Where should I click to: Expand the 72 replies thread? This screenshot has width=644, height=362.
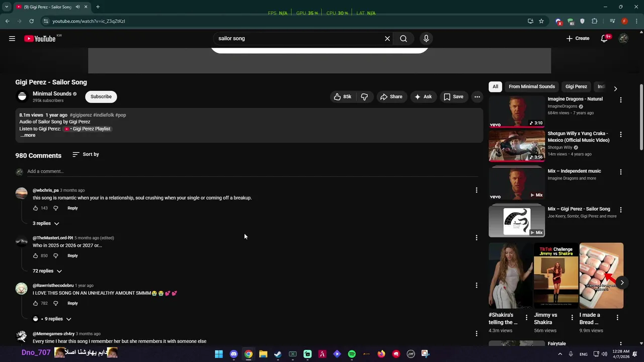coord(47,271)
